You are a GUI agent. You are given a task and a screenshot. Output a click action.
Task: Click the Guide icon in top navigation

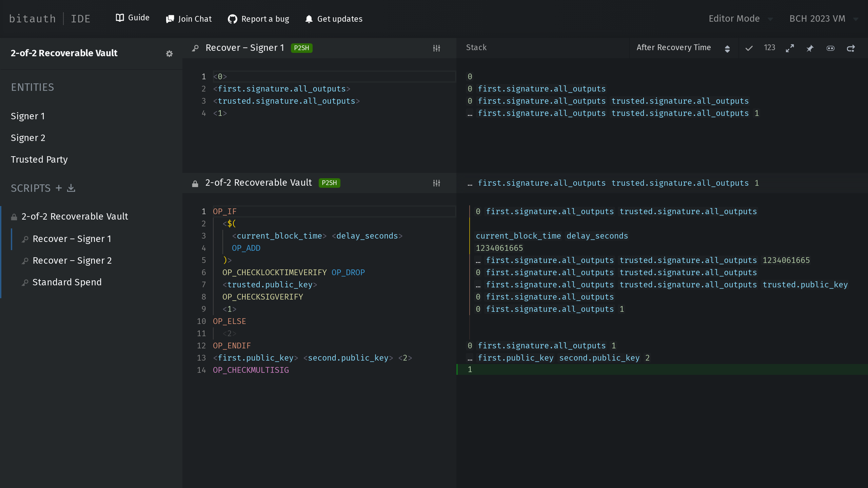tap(120, 19)
